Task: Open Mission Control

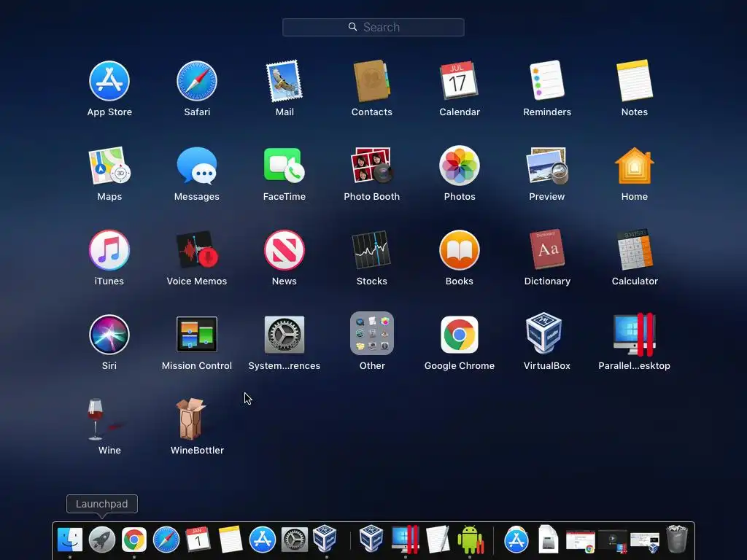Action: point(197,334)
